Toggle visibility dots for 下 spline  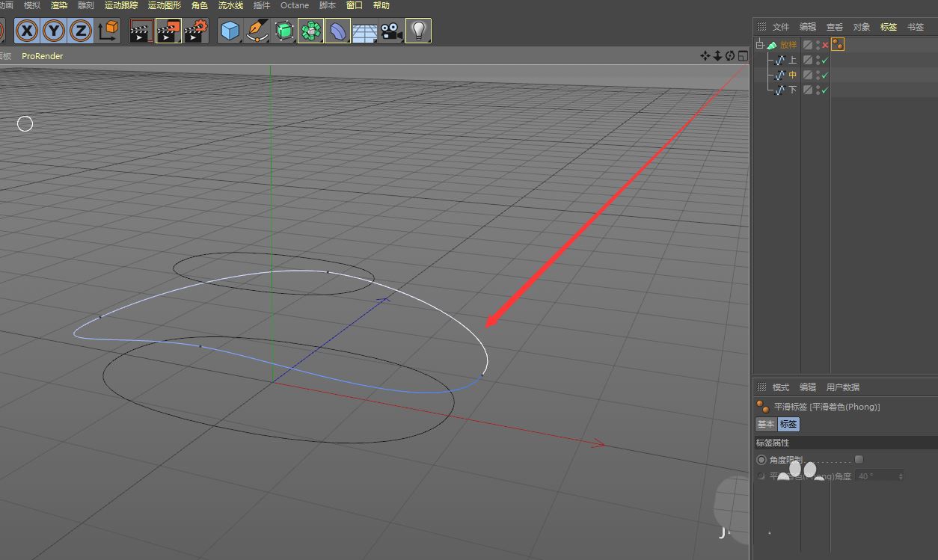818,90
